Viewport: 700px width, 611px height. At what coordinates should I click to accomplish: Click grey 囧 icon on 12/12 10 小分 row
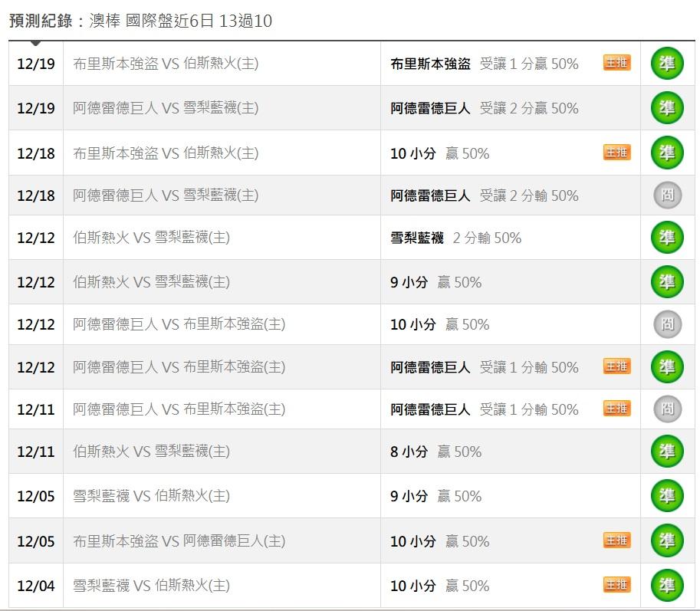point(667,324)
